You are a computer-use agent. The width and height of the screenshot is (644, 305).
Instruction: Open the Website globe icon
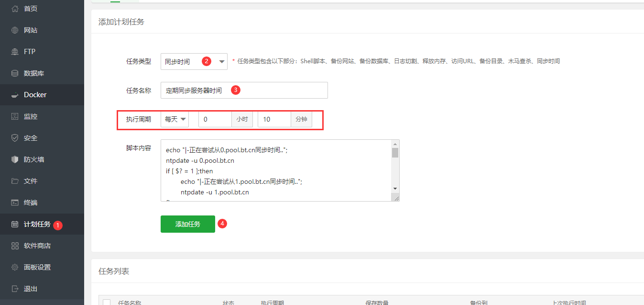15,30
